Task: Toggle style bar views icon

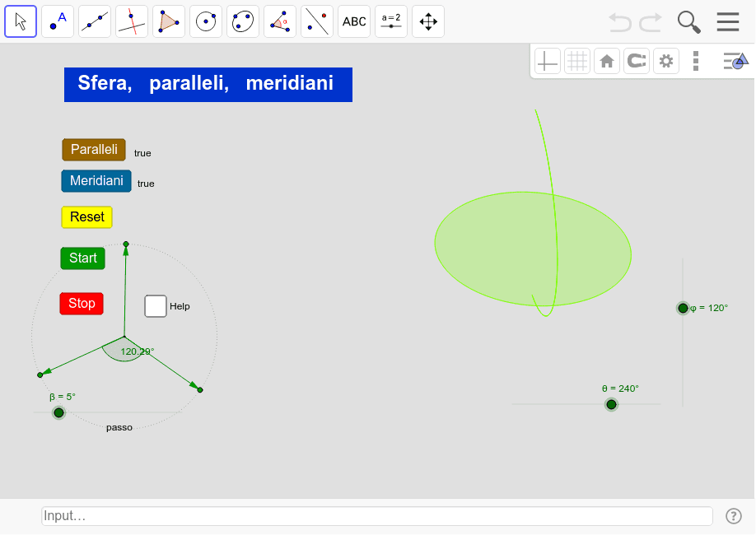Action: click(x=735, y=61)
